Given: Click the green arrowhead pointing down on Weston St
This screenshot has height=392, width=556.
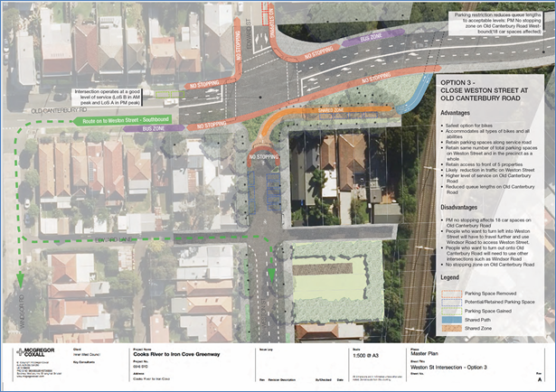Looking at the screenshot, I should (x=271, y=275).
